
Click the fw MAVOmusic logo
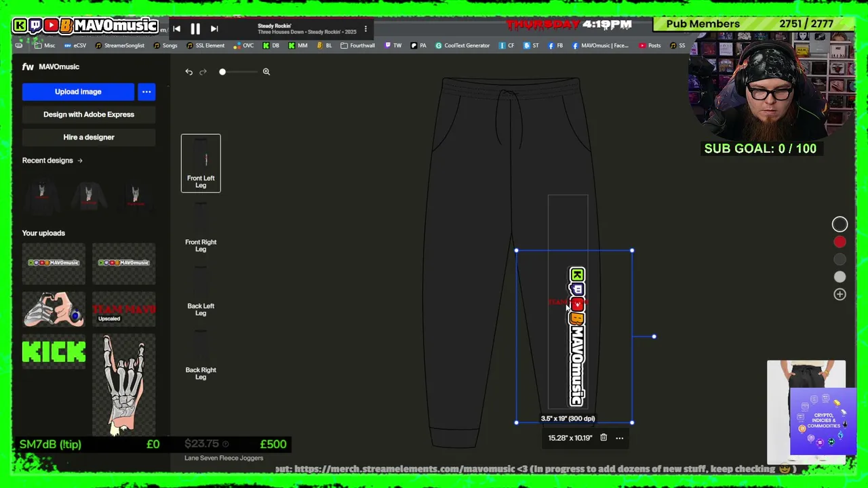click(51, 66)
